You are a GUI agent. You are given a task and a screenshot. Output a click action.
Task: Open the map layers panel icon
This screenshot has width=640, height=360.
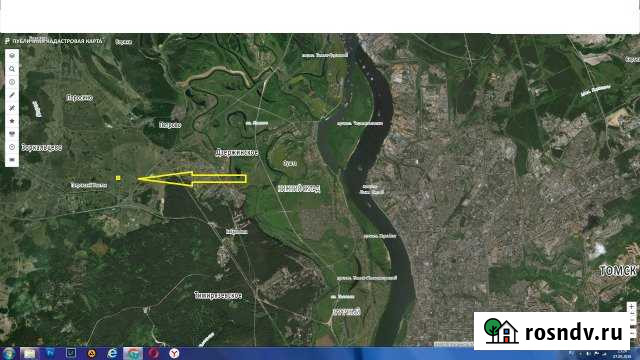pos(12,56)
